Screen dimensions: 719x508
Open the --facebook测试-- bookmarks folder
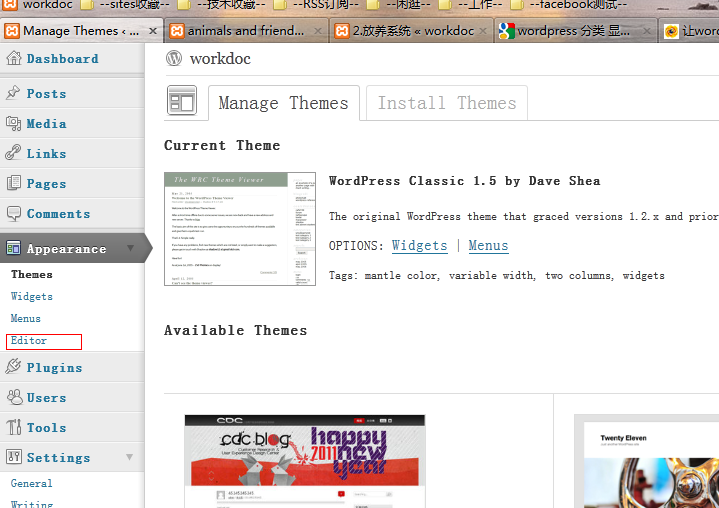point(569,5)
